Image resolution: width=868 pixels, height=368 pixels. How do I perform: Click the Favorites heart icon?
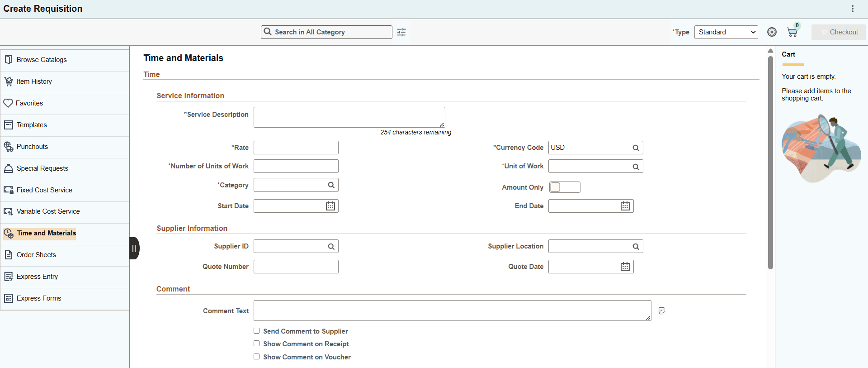click(8, 103)
